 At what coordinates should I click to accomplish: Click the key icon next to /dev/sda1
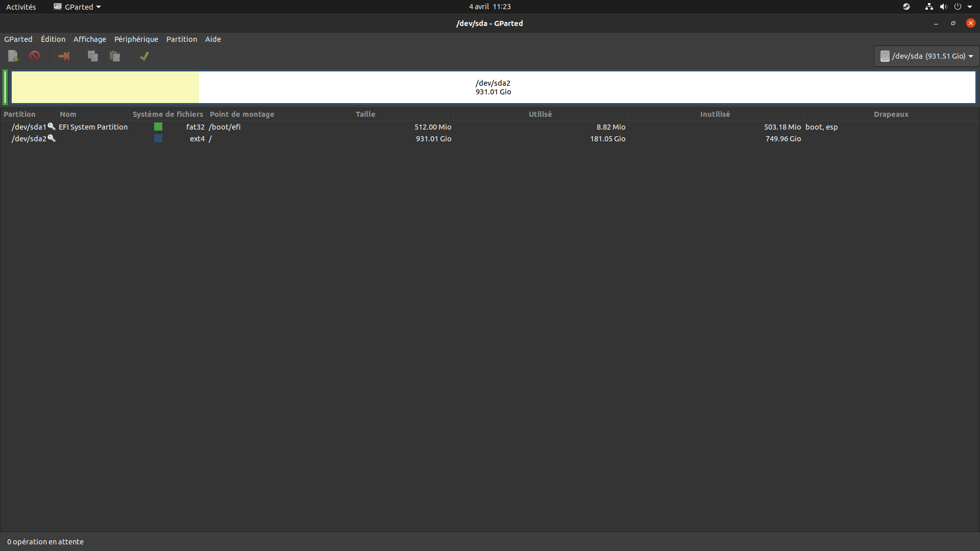52,127
